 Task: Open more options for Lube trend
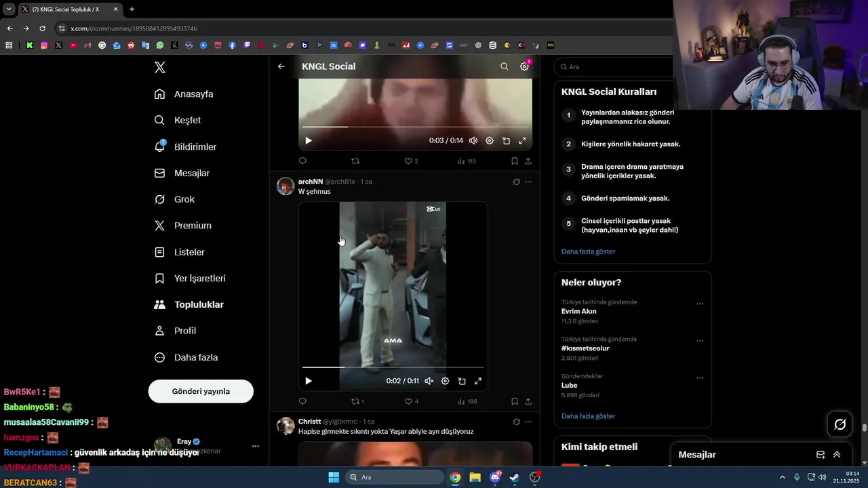click(x=700, y=378)
